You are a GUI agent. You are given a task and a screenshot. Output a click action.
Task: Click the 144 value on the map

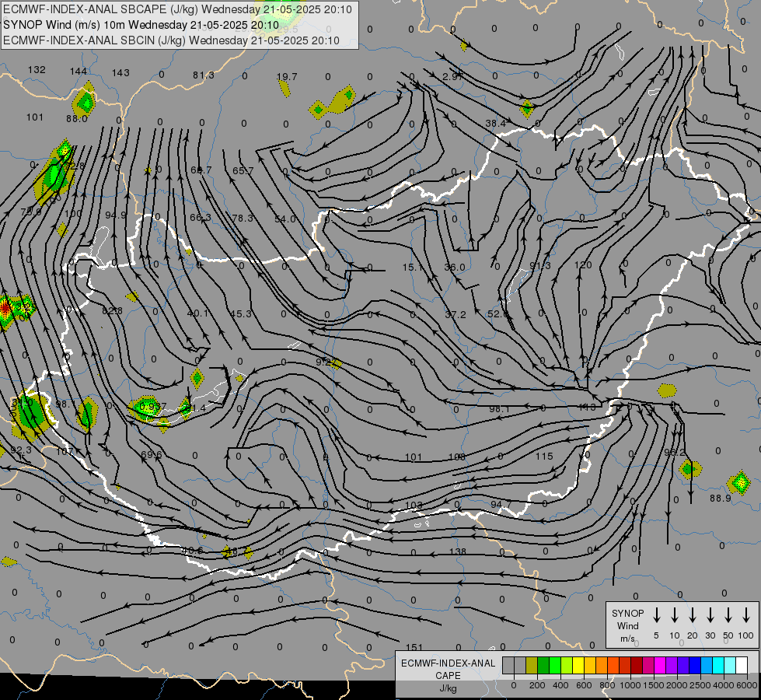pyautogui.click(x=79, y=72)
